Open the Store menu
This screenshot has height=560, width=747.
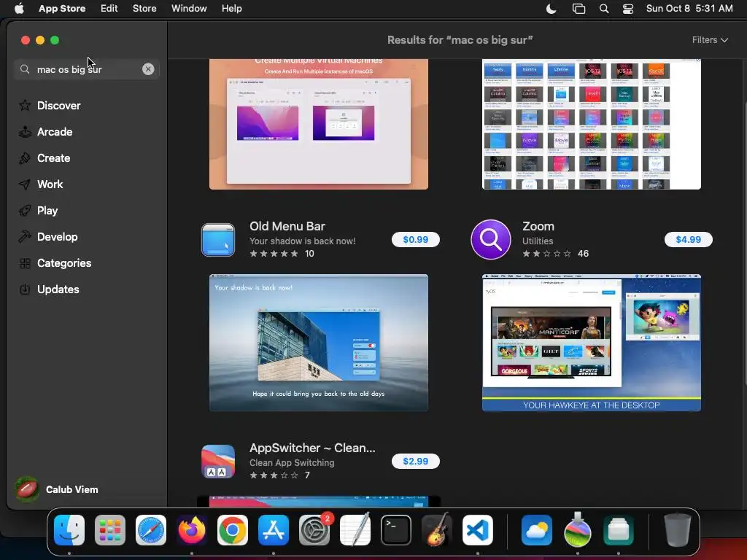click(x=144, y=9)
